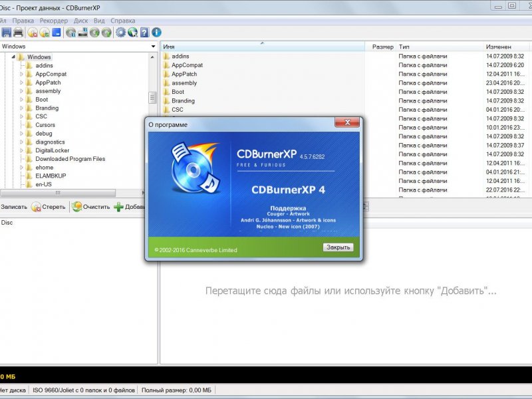Expand the Branding tree node

tap(21, 108)
